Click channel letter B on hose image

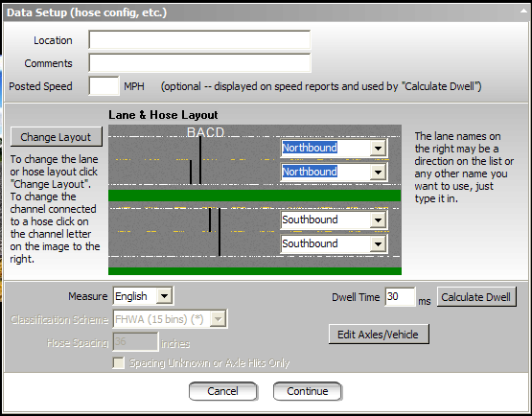[192, 132]
